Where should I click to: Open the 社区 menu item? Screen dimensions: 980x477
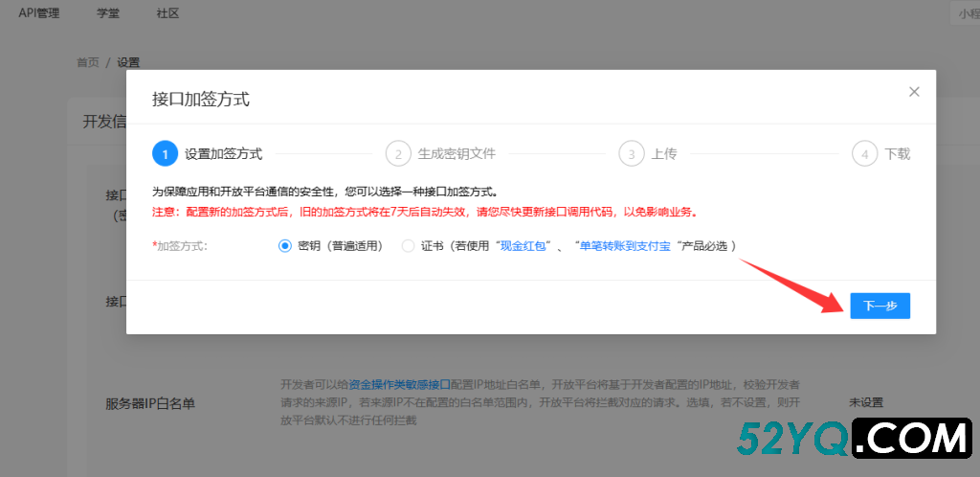[168, 13]
